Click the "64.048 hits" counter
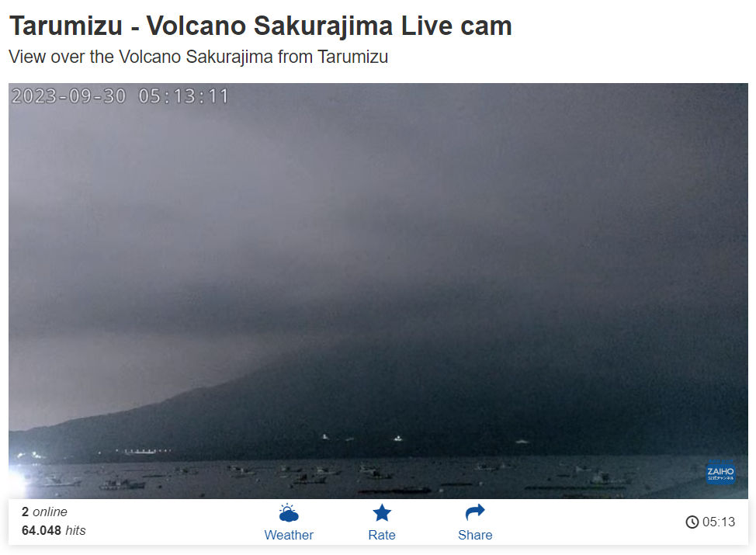The image size is (756, 555). point(54,530)
